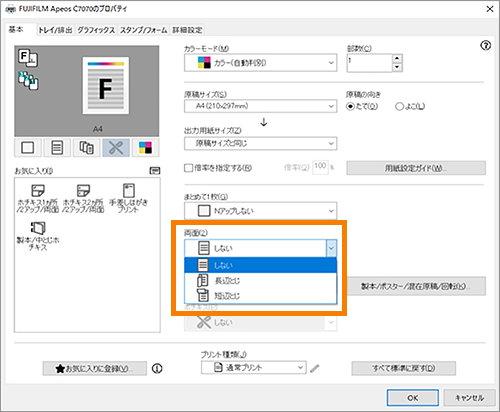500x412 pixels.
Task: Open the プリント種類 dropdown
Action: coord(253,368)
